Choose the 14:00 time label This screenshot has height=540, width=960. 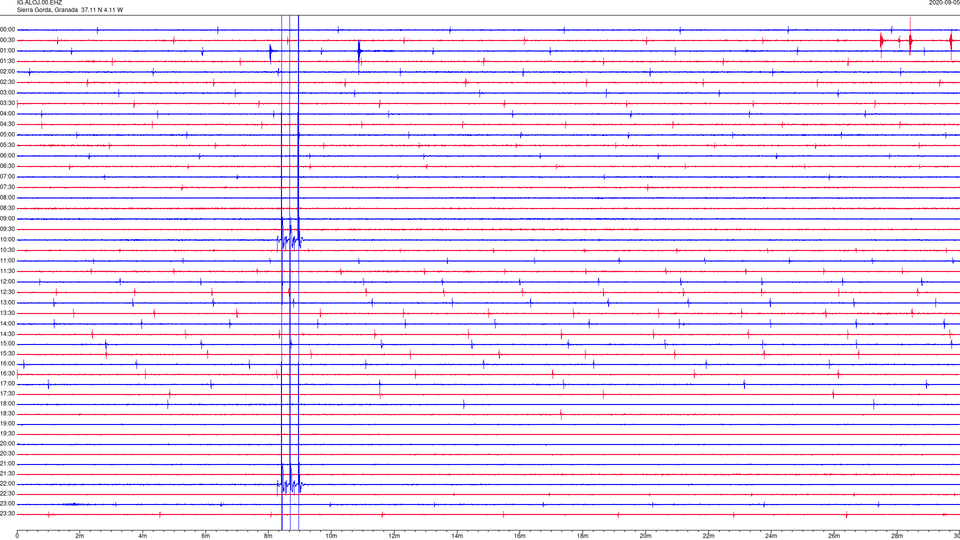click(x=7, y=323)
